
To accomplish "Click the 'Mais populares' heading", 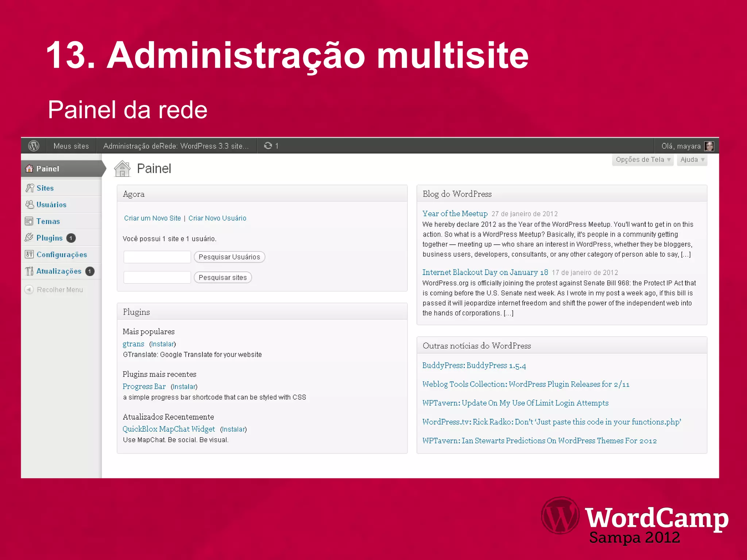I will (x=148, y=331).
